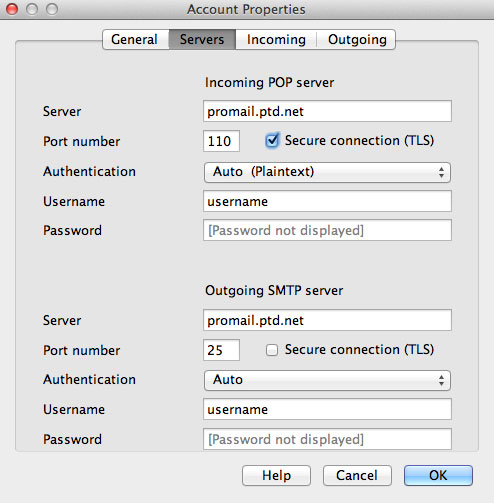494x503 pixels.
Task: Open the Auto (Plaintext) authentication dropdown
Action: (x=327, y=172)
